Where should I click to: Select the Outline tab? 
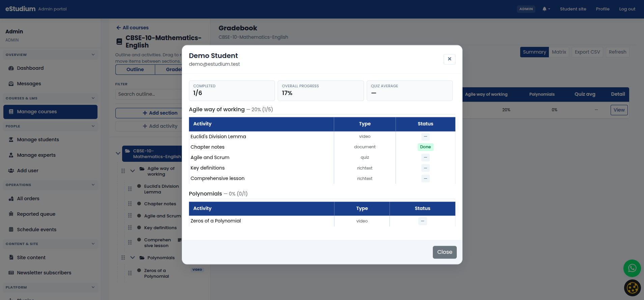135,69
